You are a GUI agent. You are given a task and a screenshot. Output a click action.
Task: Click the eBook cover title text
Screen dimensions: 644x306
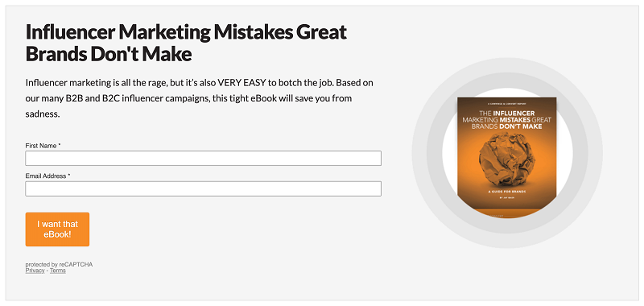tap(507, 119)
